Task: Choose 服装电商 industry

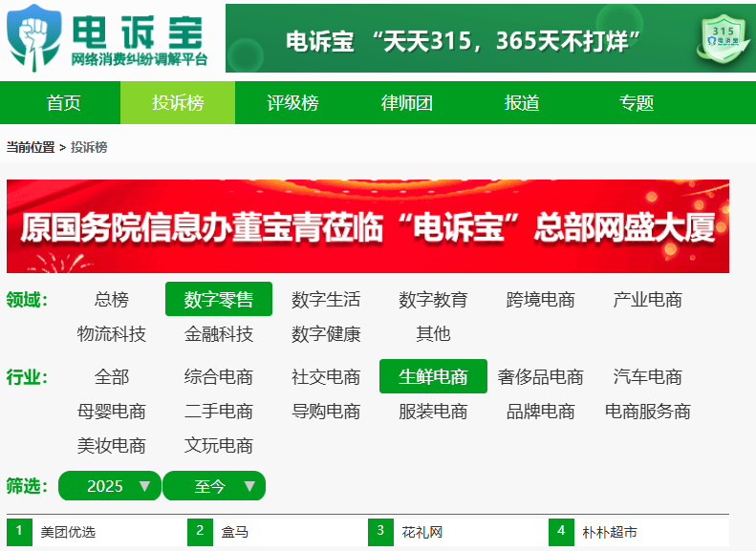Action: pos(433,412)
